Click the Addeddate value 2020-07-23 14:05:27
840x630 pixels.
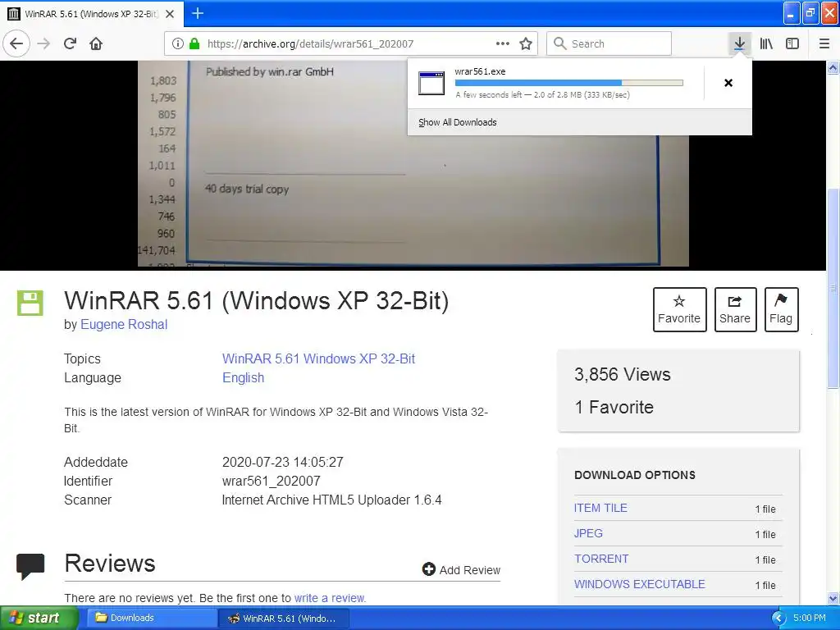[282, 463]
